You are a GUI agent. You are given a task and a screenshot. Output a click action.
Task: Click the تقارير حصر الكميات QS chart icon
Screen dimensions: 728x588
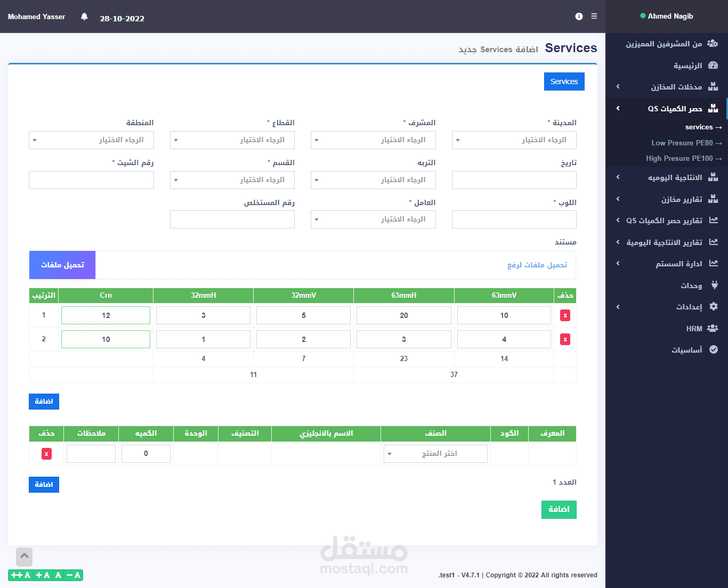(714, 220)
